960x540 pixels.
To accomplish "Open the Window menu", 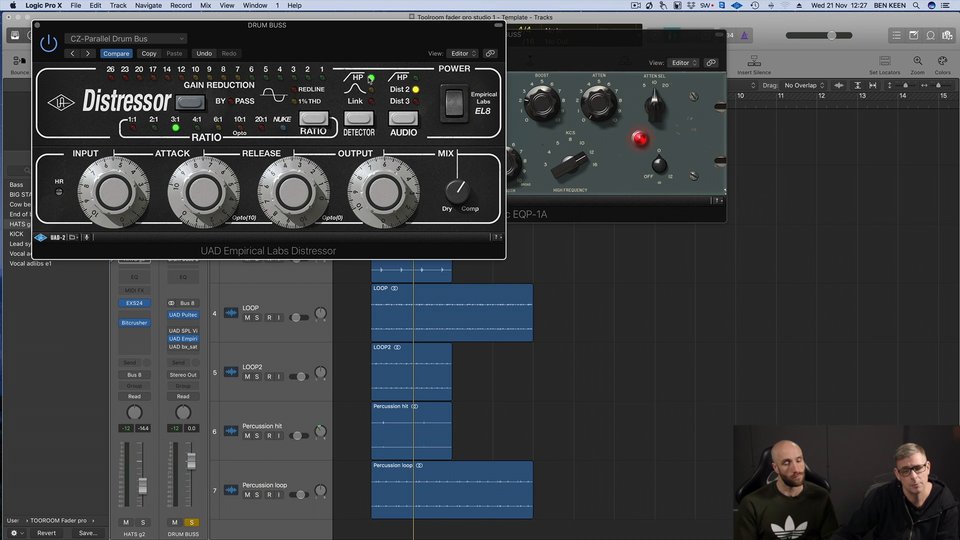I will [x=255, y=6].
